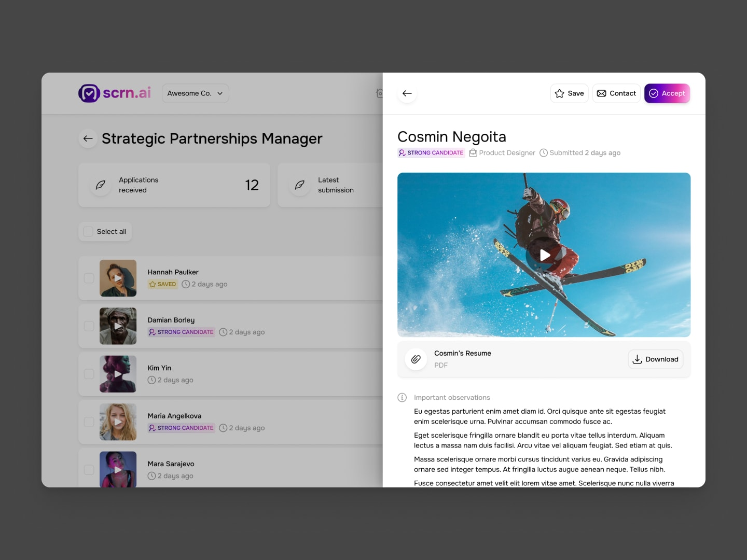This screenshot has width=747, height=560.
Task: Tick the Select all checkbox
Action: 89,232
